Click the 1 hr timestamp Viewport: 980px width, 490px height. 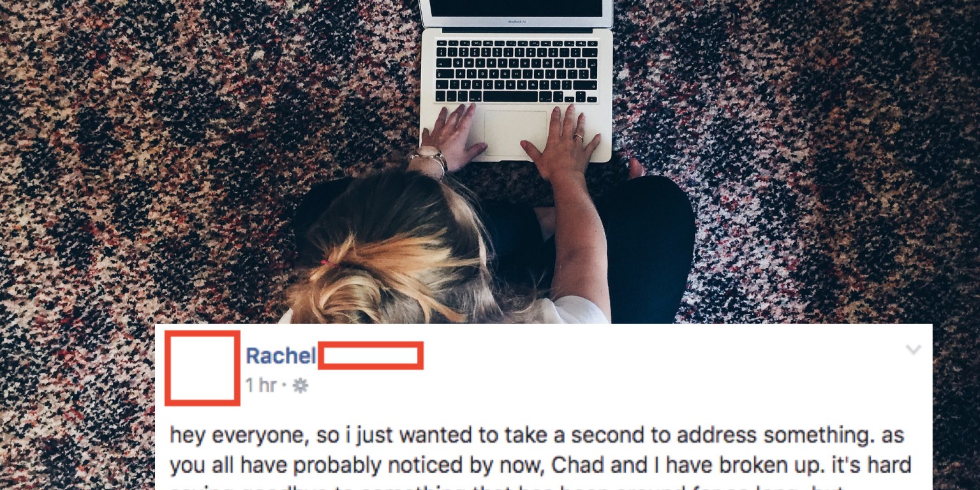pyautogui.click(x=260, y=385)
